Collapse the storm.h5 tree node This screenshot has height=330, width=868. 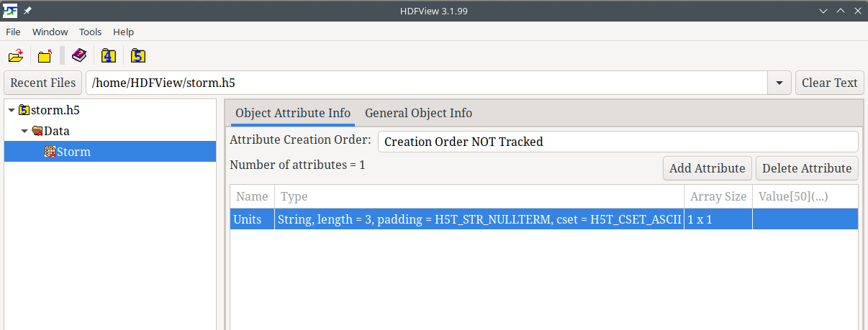(12, 110)
